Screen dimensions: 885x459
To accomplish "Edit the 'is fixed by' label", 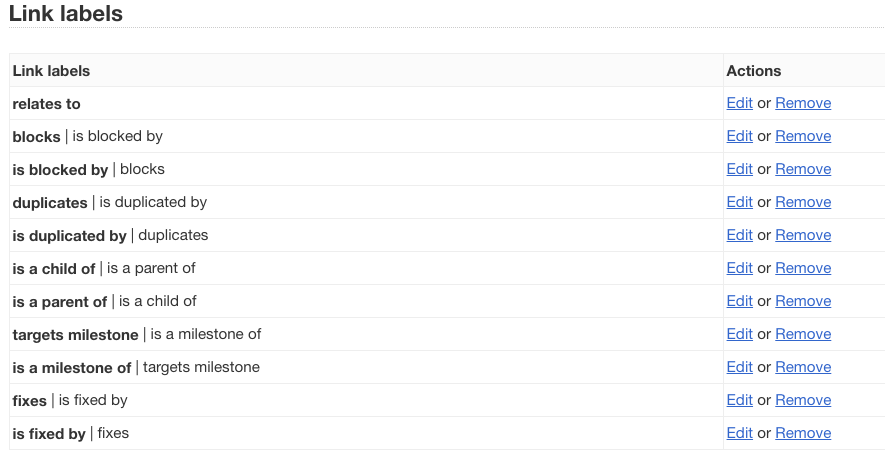I will [739, 433].
